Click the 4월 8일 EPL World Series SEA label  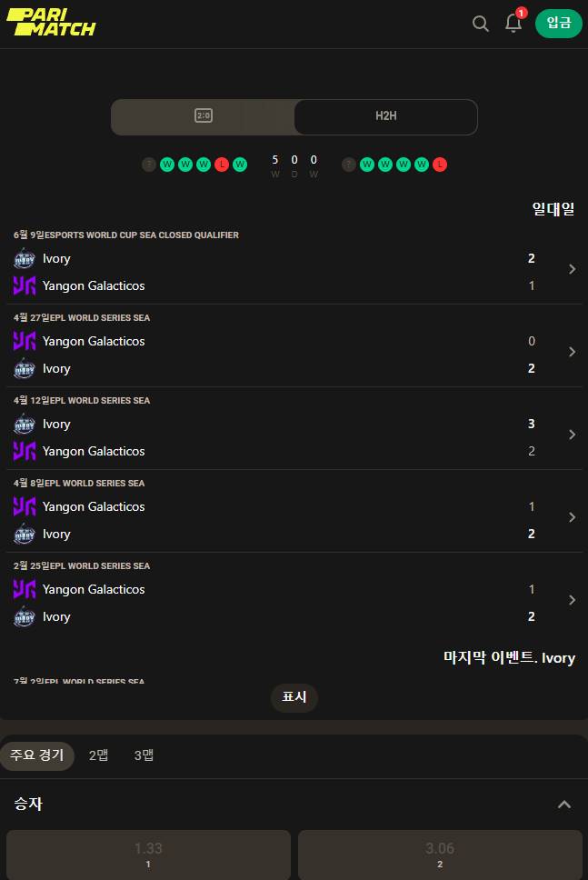(x=79, y=483)
